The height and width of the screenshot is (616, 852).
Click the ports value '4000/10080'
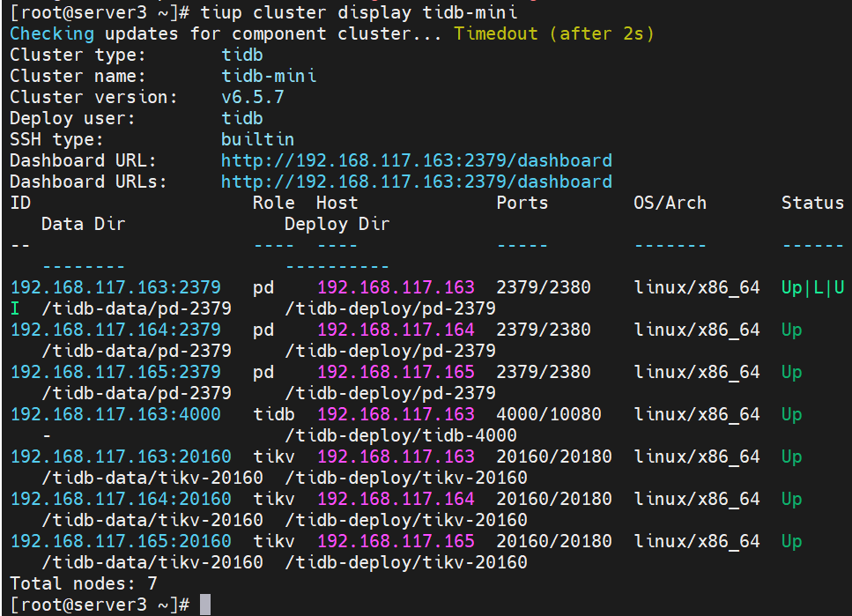point(549,415)
